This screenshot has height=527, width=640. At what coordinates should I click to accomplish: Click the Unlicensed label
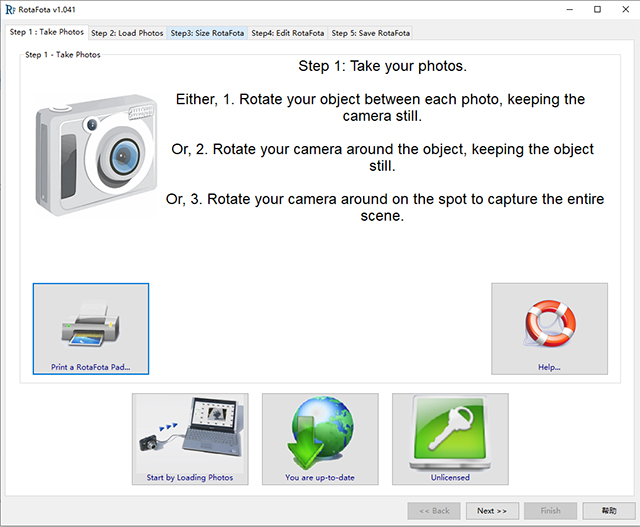pos(450,477)
